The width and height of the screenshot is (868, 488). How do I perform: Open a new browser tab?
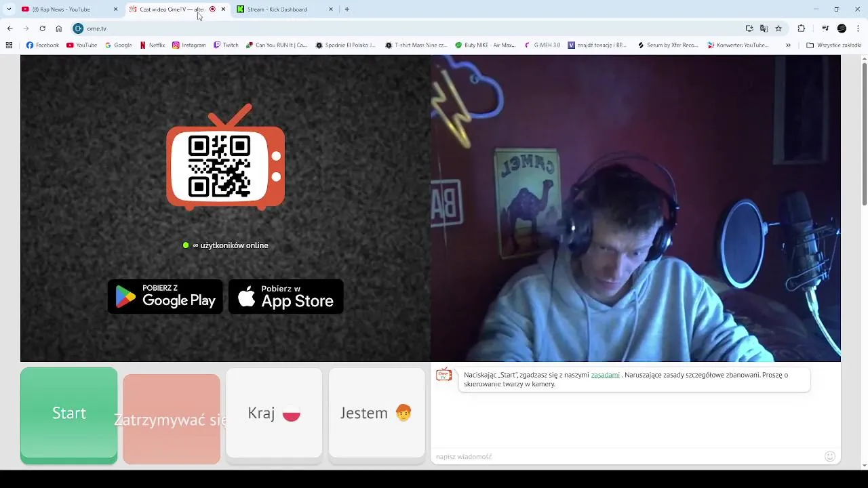(347, 9)
